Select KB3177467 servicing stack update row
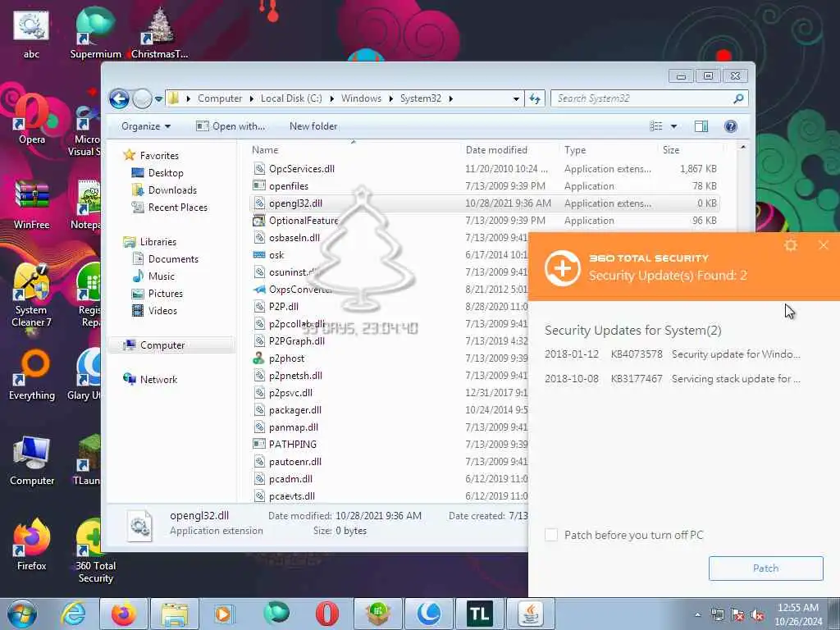 coord(673,379)
